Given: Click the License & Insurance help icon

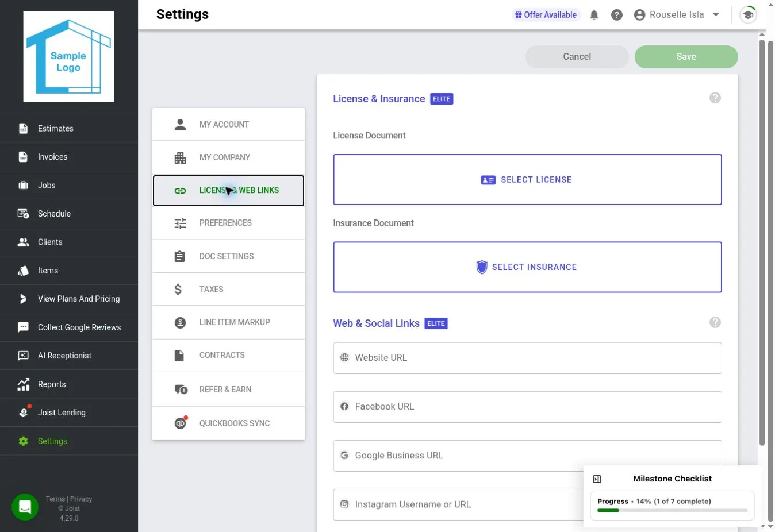Looking at the screenshot, I should tap(715, 98).
